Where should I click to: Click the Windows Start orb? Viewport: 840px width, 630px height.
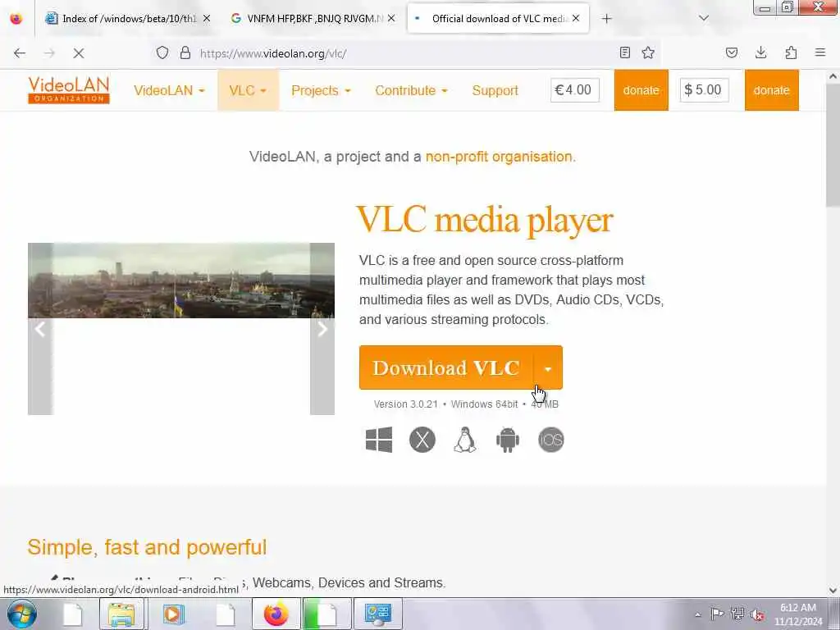(x=22, y=614)
